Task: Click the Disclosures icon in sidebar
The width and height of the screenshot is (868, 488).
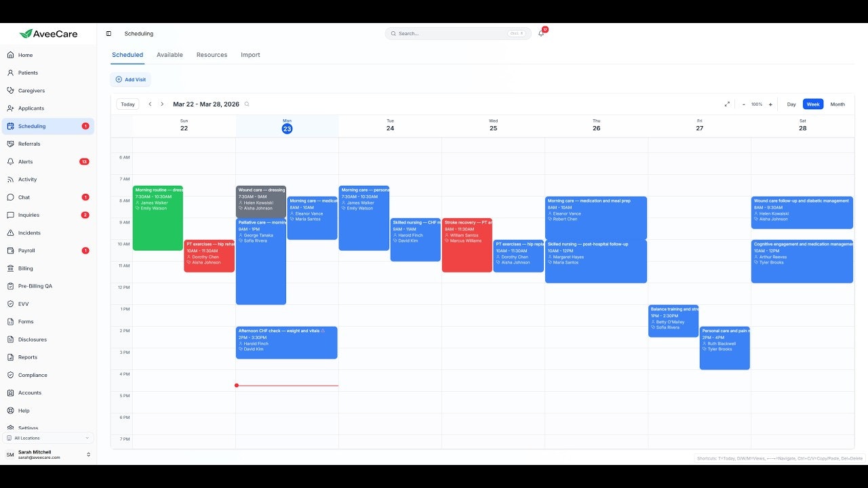Action: (x=10, y=340)
